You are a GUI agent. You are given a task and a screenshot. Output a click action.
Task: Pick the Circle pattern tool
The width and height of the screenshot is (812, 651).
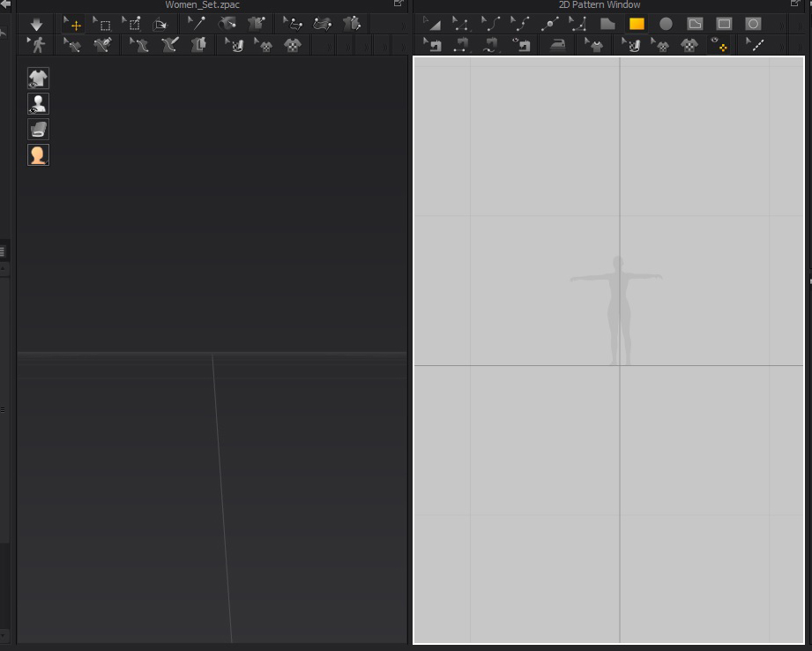[x=666, y=24]
